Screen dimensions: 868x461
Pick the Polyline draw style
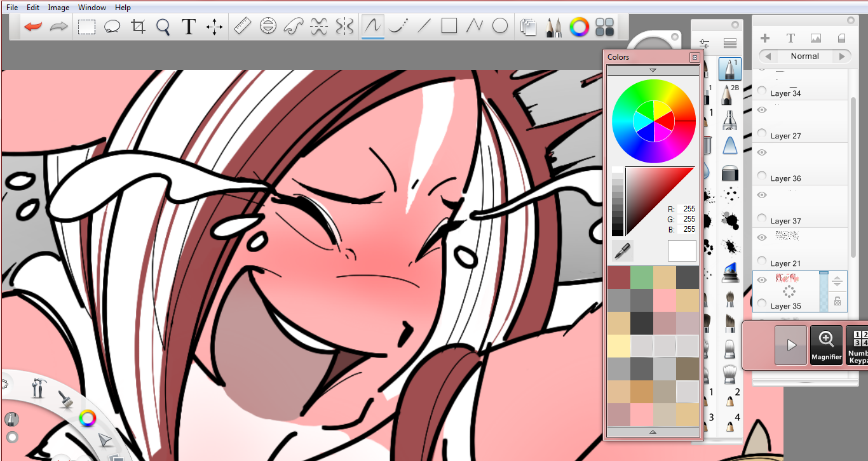click(475, 26)
